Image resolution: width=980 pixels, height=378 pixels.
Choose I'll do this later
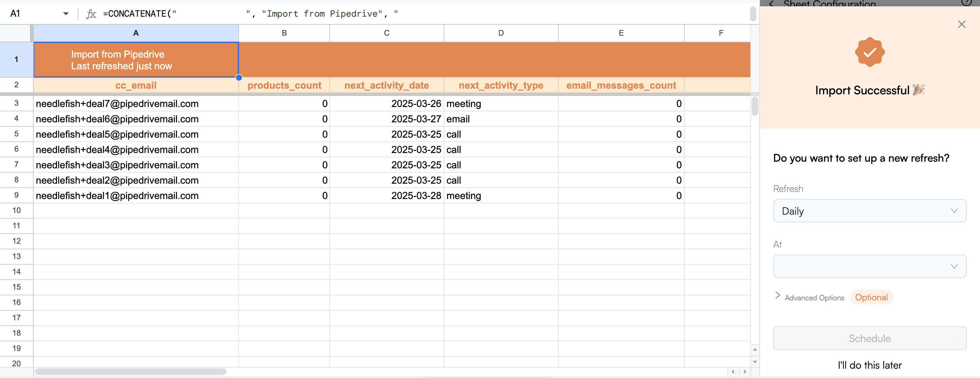pos(869,365)
